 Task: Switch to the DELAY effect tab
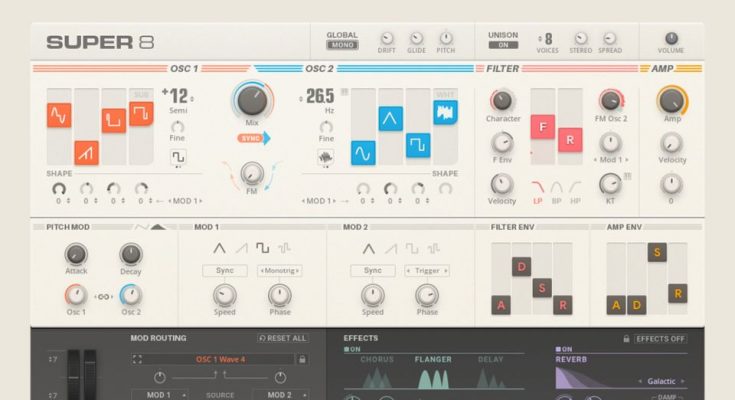[490, 359]
